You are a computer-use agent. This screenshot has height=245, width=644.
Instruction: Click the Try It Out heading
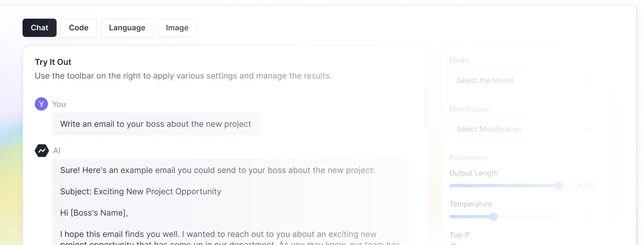[53, 62]
